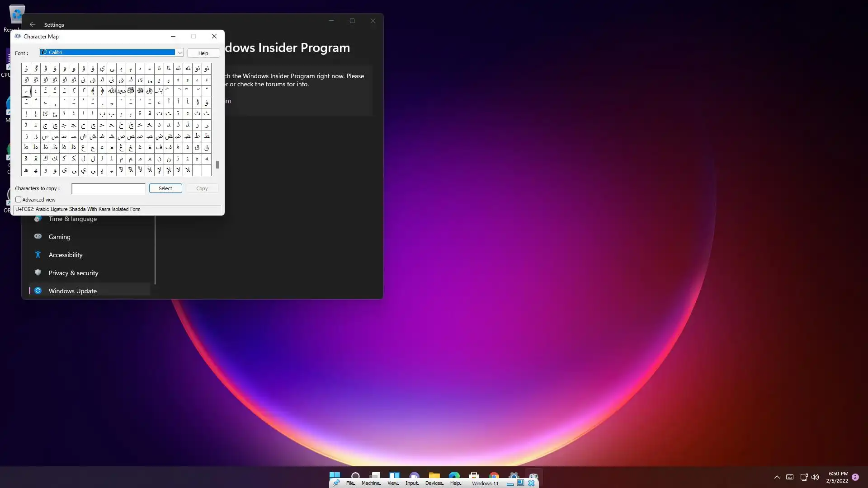The width and height of the screenshot is (868, 488).
Task: Click the Settings back arrow
Action: (32, 24)
